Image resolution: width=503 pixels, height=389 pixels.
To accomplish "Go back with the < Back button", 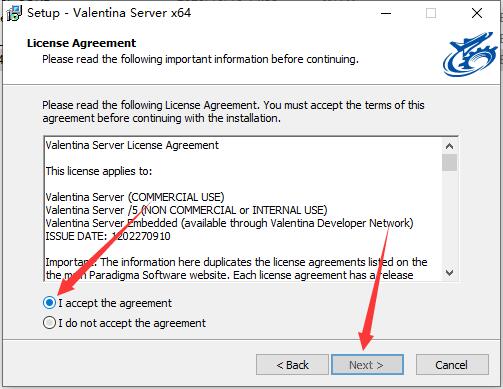I will (292, 365).
